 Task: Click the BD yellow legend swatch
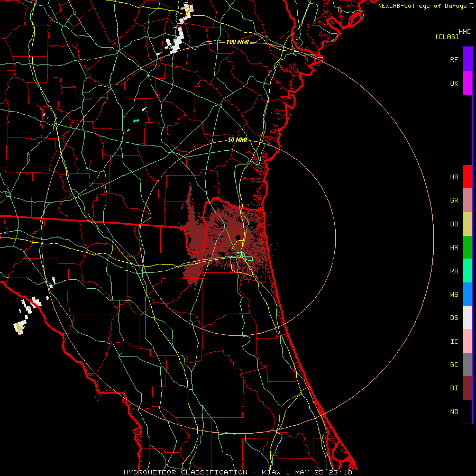point(467,224)
